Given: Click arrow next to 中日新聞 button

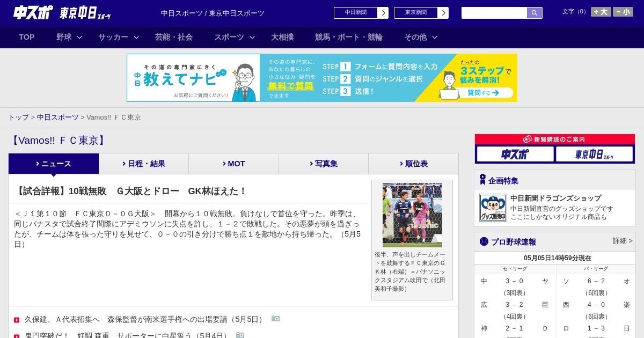Looking at the screenshot, I should pos(383,13).
